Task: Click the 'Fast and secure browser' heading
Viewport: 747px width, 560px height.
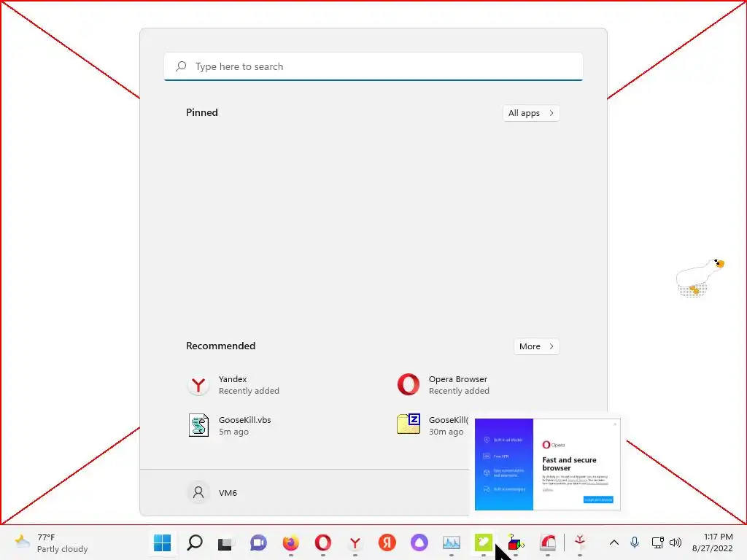Action: point(569,464)
